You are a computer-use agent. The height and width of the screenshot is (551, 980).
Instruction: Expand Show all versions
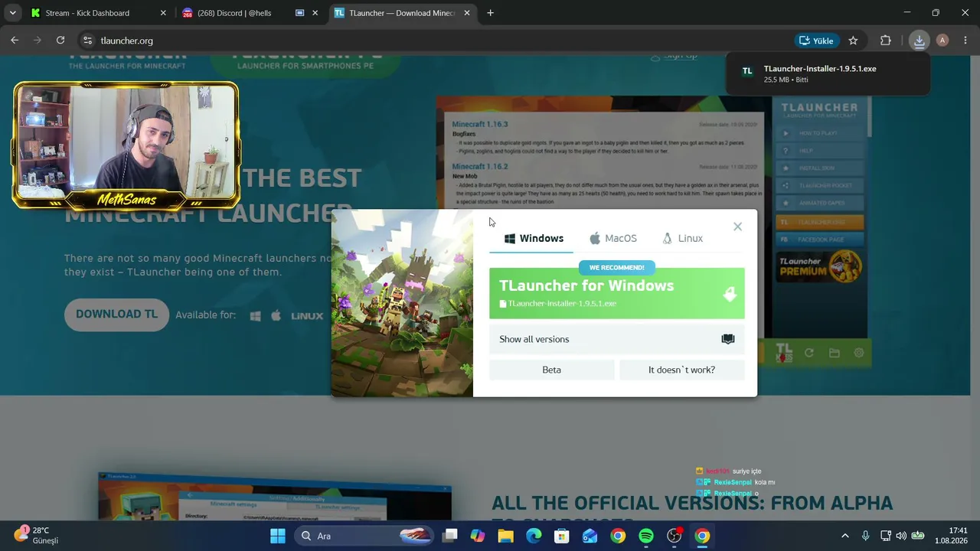click(x=616, y=339)
